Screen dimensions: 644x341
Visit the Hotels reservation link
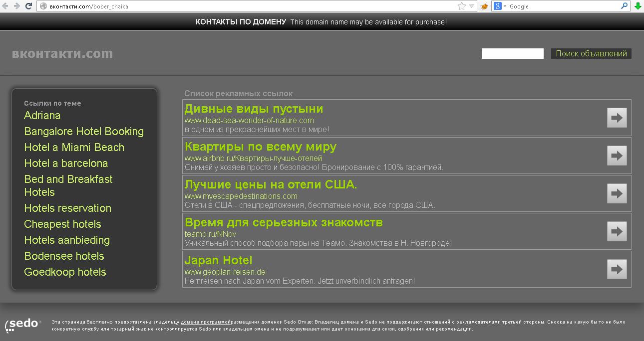(x=68, y=208)
